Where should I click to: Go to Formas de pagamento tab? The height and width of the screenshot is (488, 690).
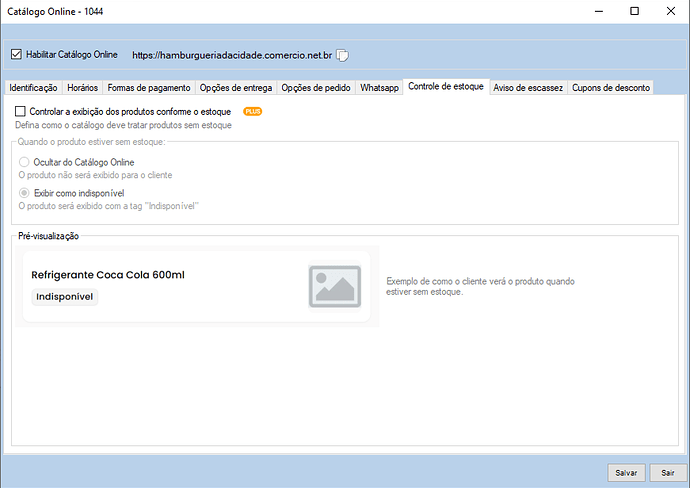tap(149, 88)
